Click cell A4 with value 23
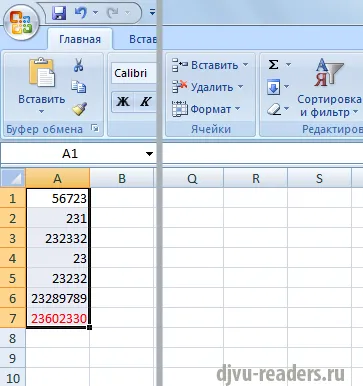 click(x=58, y=258)
